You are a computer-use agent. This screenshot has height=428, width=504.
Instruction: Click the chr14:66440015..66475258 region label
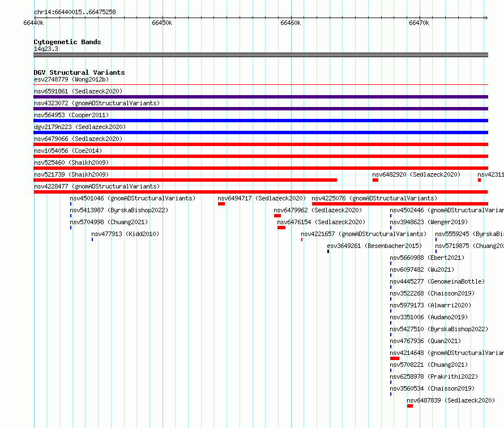75,12
